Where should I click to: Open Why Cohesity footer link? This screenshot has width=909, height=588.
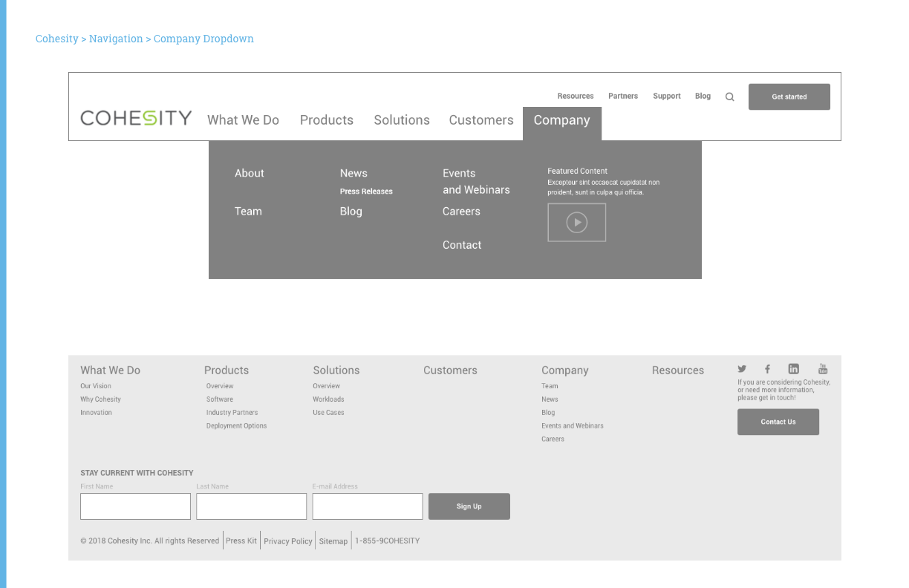point(100,399)
